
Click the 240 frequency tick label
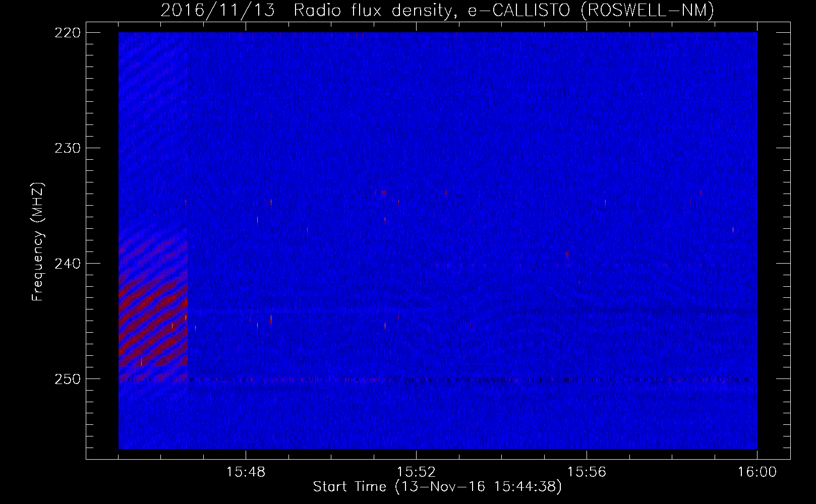[x=67, y=263]
